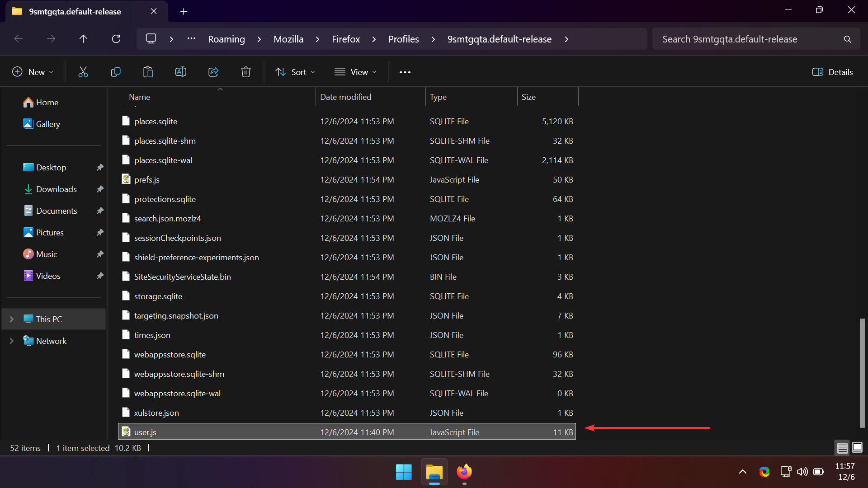
Task: Navigate back with the back arrow
Action: [x=19, y=39]
